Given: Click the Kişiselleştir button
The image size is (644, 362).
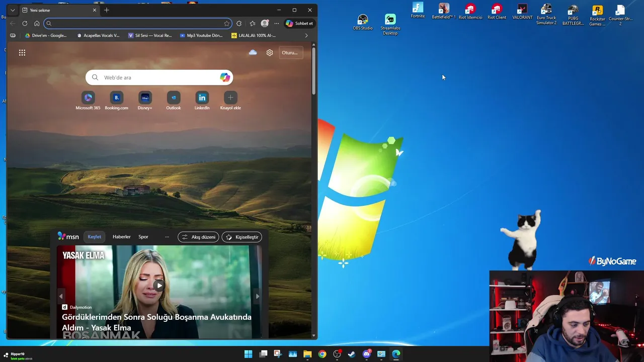Looking at the screenshot, I should point(242,237).
